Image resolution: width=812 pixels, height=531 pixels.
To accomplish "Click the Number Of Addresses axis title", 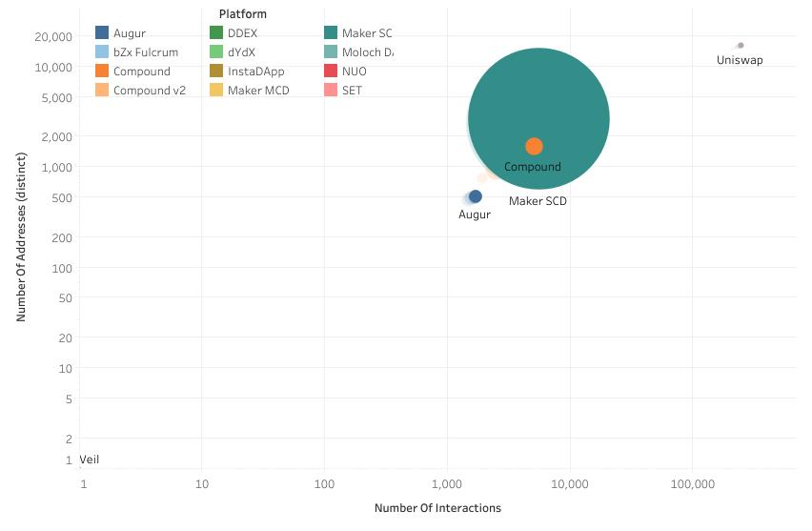I will [x=20, y=247].
